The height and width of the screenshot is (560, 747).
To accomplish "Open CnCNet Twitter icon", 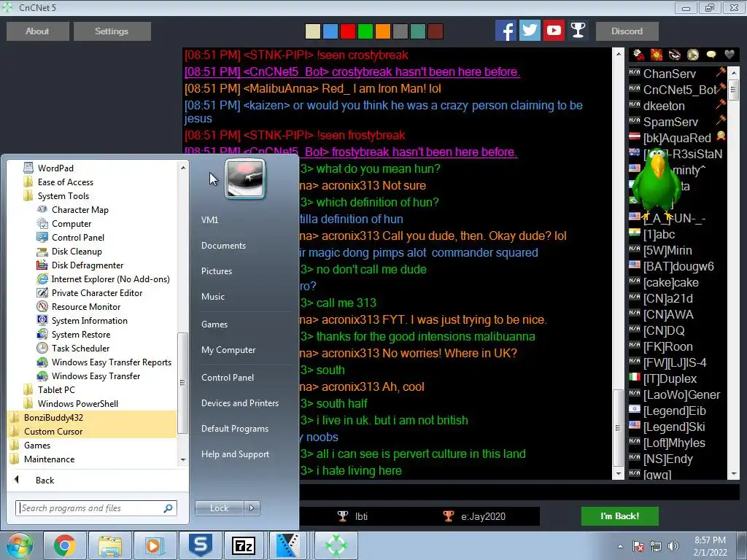I will tap(530, 31).
